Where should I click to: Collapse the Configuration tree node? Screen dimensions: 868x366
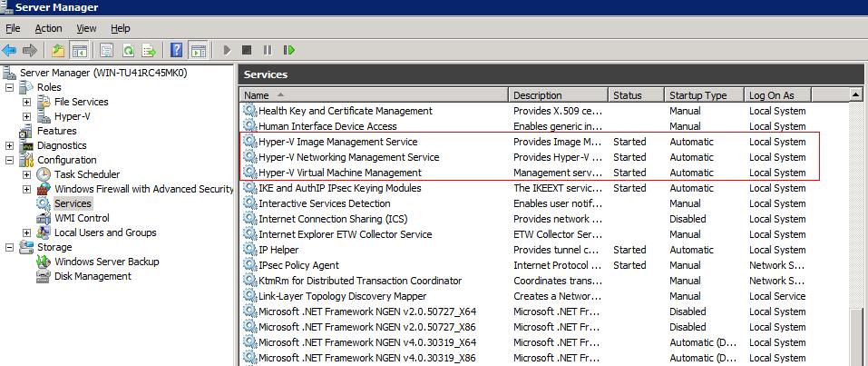10,160
